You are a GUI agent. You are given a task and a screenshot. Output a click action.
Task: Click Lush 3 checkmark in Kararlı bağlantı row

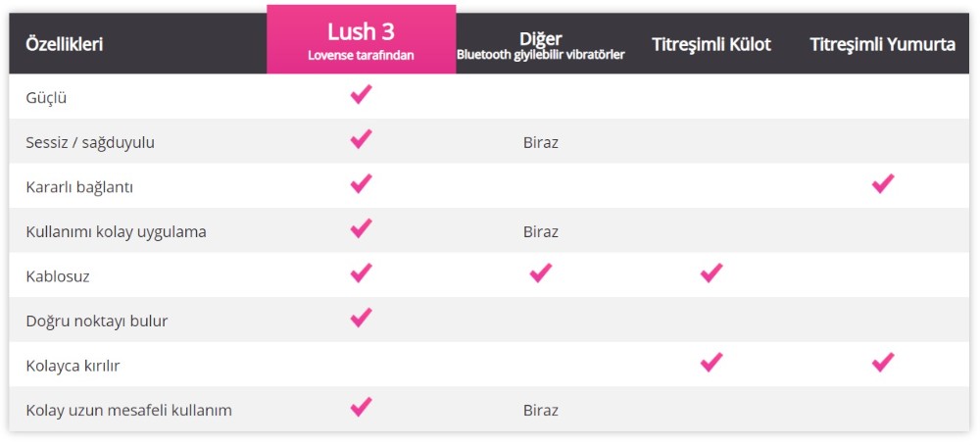(361, 183)
